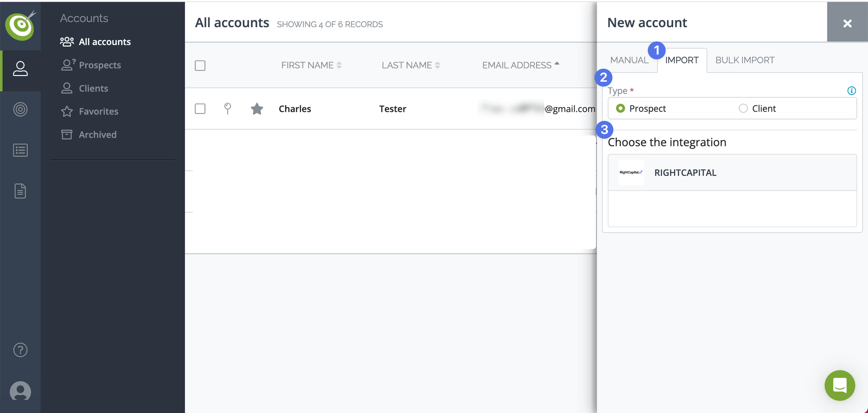Click the help question mark icon
This screenshot has height=413, width=868.
[x=20, y=350]
